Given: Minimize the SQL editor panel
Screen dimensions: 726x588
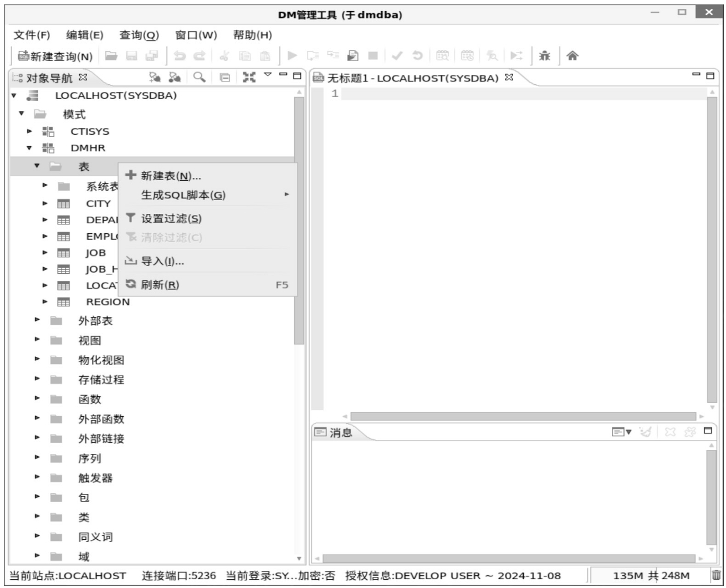Looking at the screenshot, I should [x=696, y=75].
